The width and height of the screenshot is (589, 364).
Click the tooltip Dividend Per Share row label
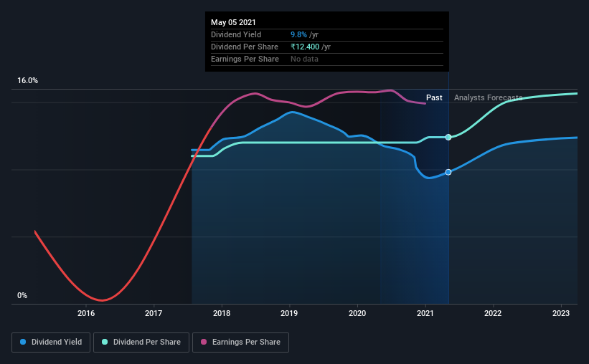[245, 47]
